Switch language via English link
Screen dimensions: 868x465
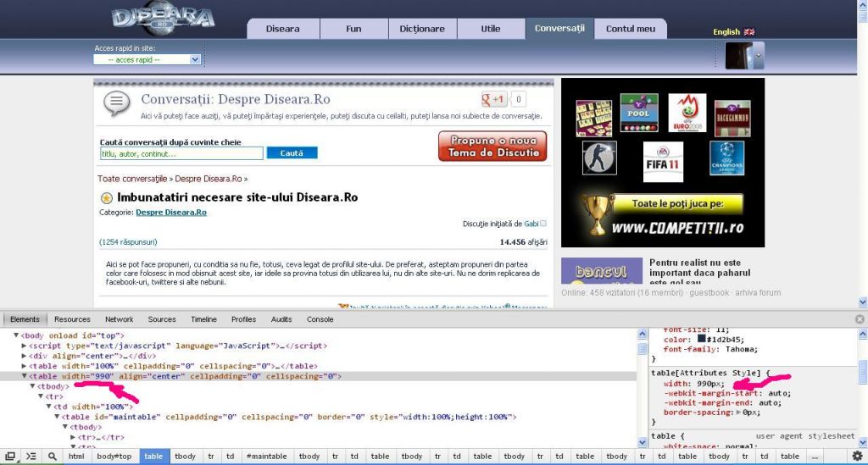(726, 32)
